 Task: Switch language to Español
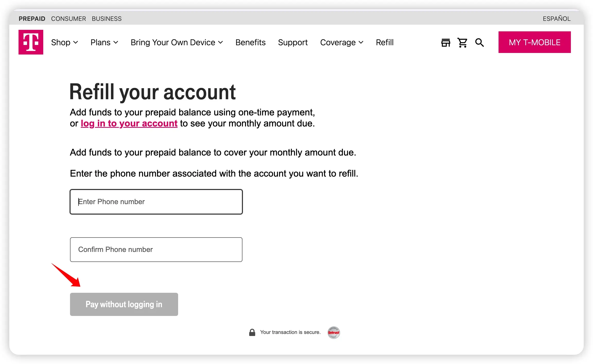pyautogui.click(x=556, y=19)
